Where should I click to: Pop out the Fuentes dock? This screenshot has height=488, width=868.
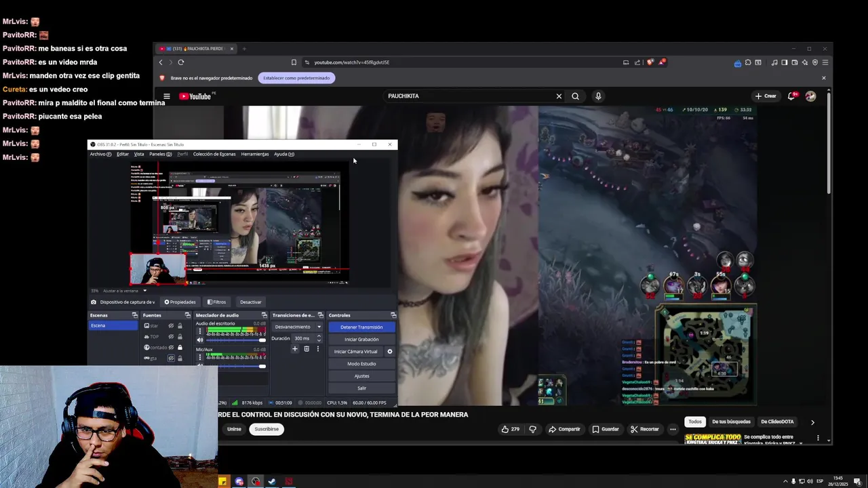(188, 315)
